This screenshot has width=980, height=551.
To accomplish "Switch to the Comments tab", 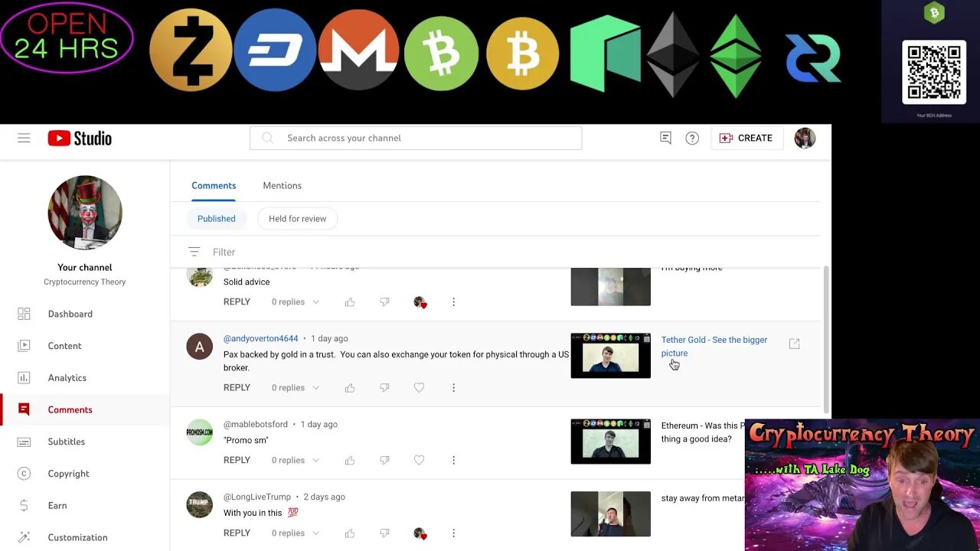I will coord(214,185).
